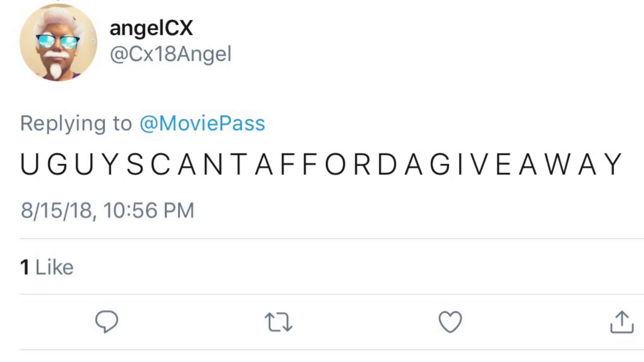644x362 pixels.
Task: Select the 'Replying to' label
Action: 76,124
